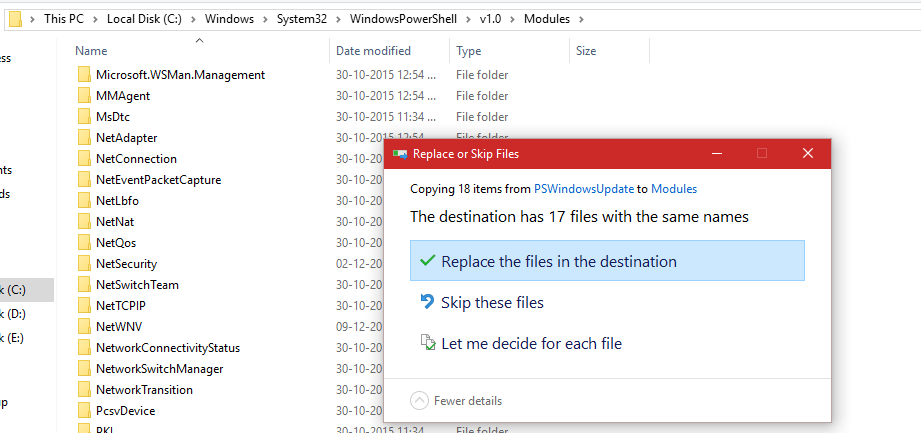Sort files by Name column header
The image size is (921, 433).
pyautogui.click(x=91, y=51)
